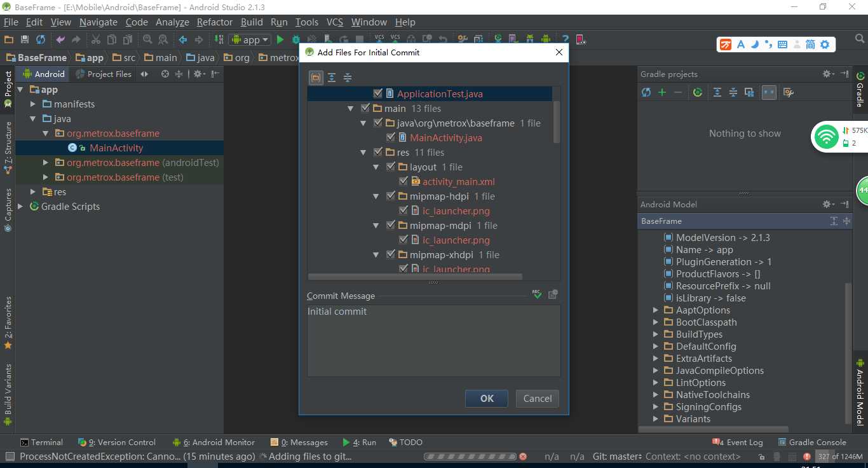Click the commit tree vertical scrollbar
Screen dimensions: 868x468
[557, 122]
